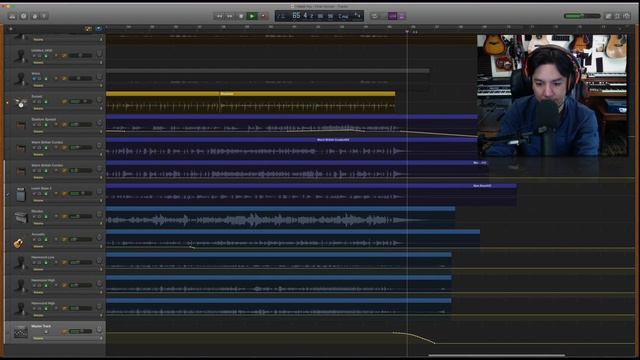Click the playhead marker in the ruler

(x=407, y=31)
